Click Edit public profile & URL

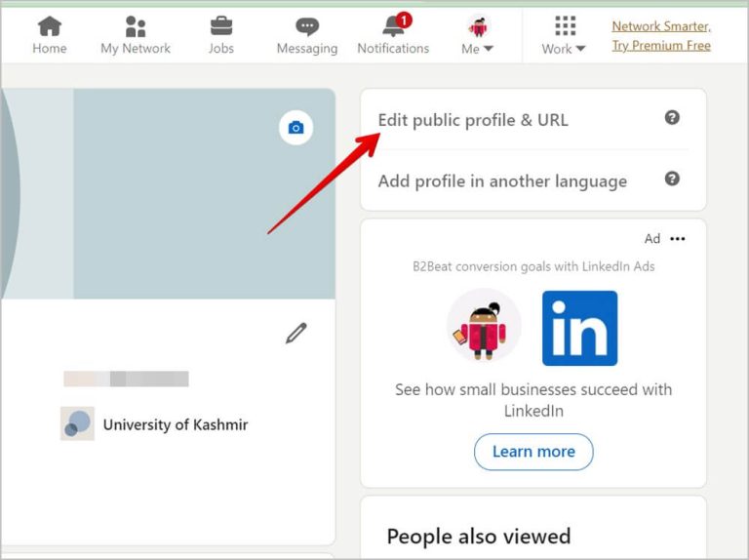pyautogui.click(x=473, y=120)
